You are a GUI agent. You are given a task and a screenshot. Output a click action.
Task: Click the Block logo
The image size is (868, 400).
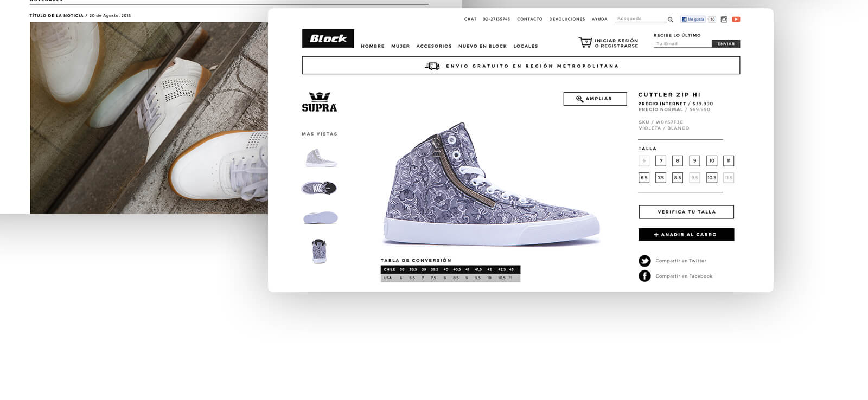(x=328, y=38)
